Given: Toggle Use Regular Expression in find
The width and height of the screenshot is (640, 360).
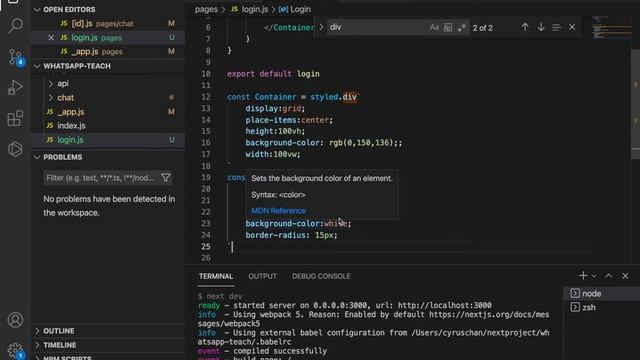Looking at the screenshot, I should tap(462, 27).
